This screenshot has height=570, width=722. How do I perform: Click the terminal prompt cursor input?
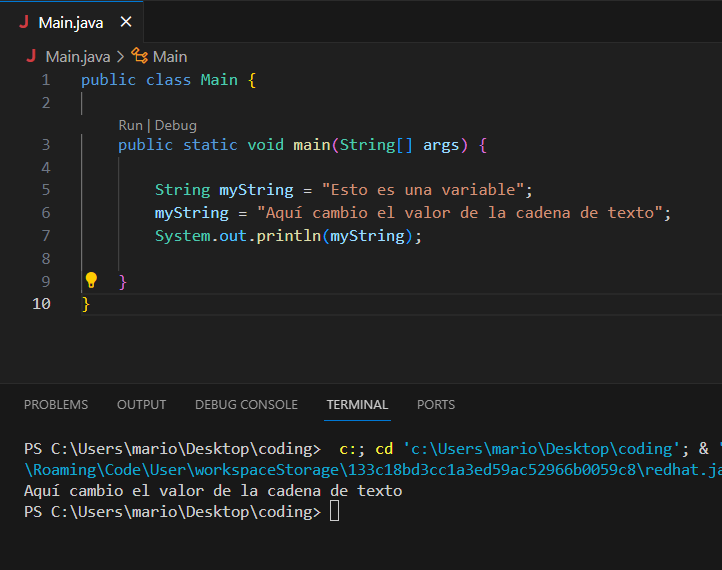click(x=335, y=512)
